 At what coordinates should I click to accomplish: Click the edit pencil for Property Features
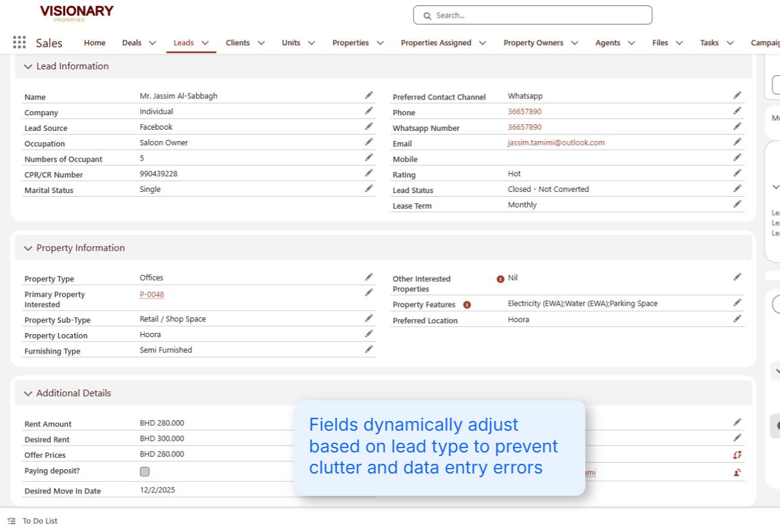[x=737, y=305]
